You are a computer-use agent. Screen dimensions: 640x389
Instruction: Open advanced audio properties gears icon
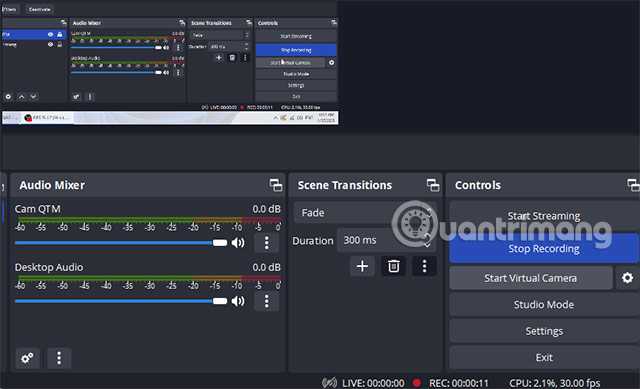[27, 358]
